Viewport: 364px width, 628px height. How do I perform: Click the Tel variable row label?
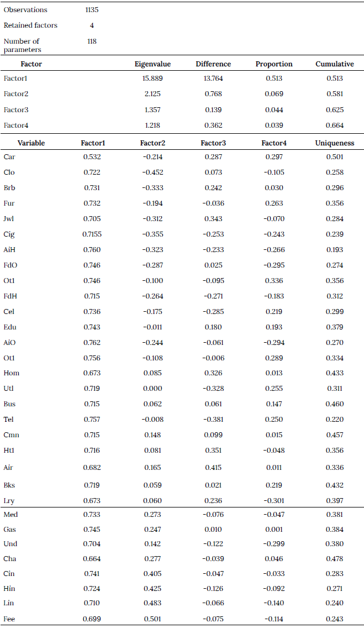pyautogui.click(x=9, y=420)
